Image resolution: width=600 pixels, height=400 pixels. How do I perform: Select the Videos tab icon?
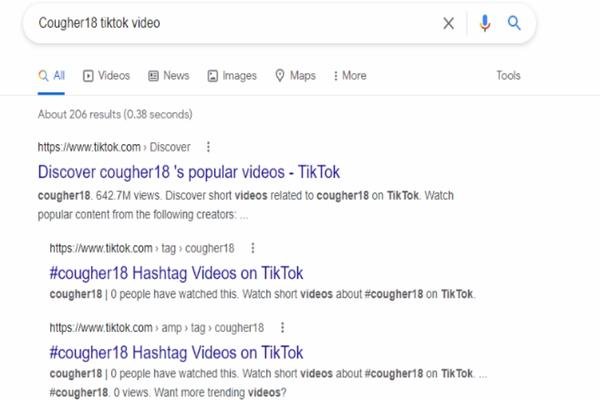click(x=88, y=76)
